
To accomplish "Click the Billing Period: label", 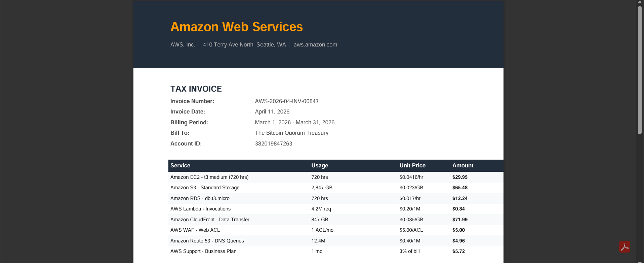I will pyautogui.click(x=189, y=123).
